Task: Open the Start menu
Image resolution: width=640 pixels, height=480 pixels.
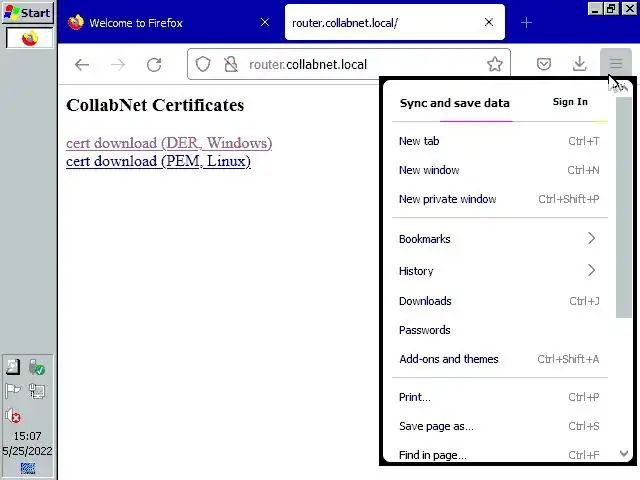Action: click(28, 13)
